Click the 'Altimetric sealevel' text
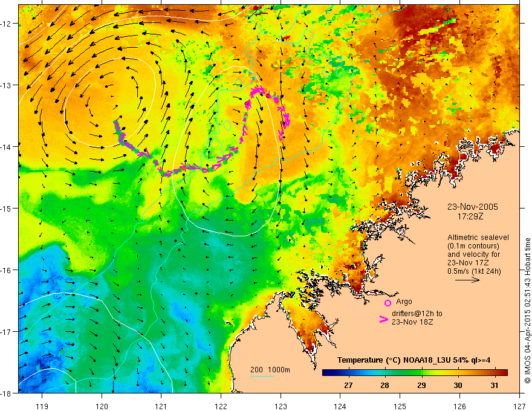 tap(478, 238)
